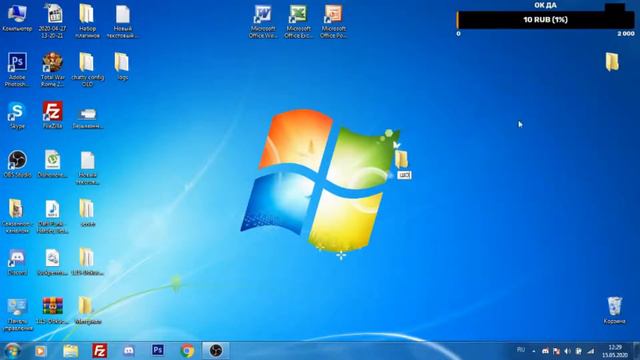Viewport: 640px width, 360px height.
Task: Switch to Discord on the taskbar
Action: [129, 351]
